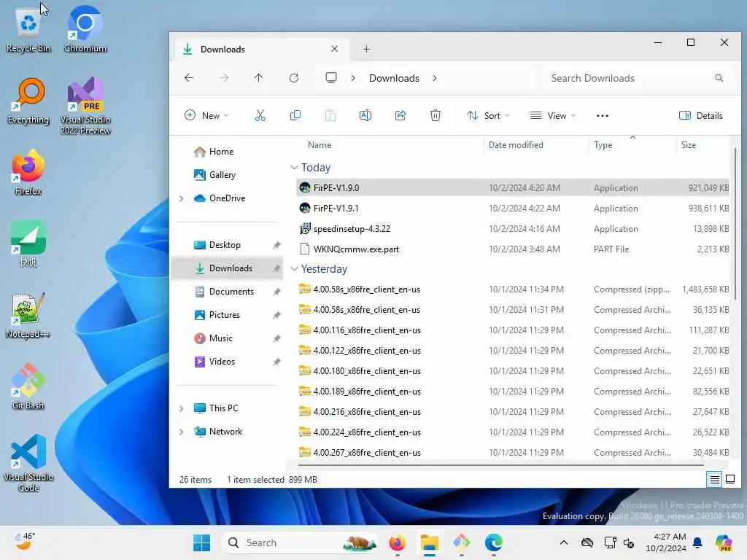Select file speedinsetup-4.3.22
The image size is (747, 560).
pos(513,229)
